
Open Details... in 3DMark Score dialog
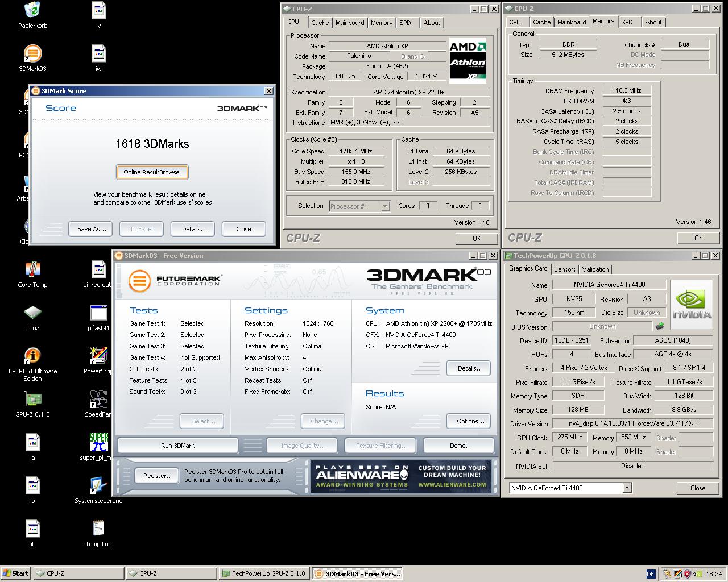194,229
